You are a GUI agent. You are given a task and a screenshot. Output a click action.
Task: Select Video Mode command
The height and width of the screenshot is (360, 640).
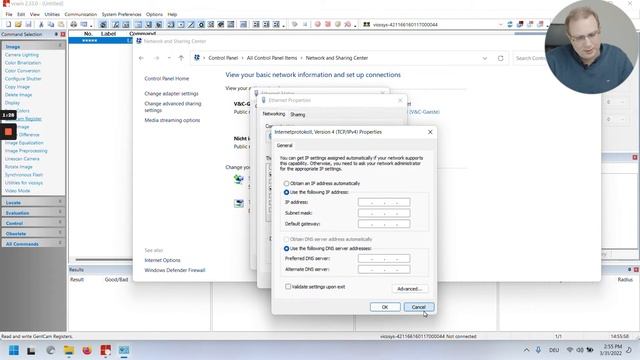(x=17, y=191)
